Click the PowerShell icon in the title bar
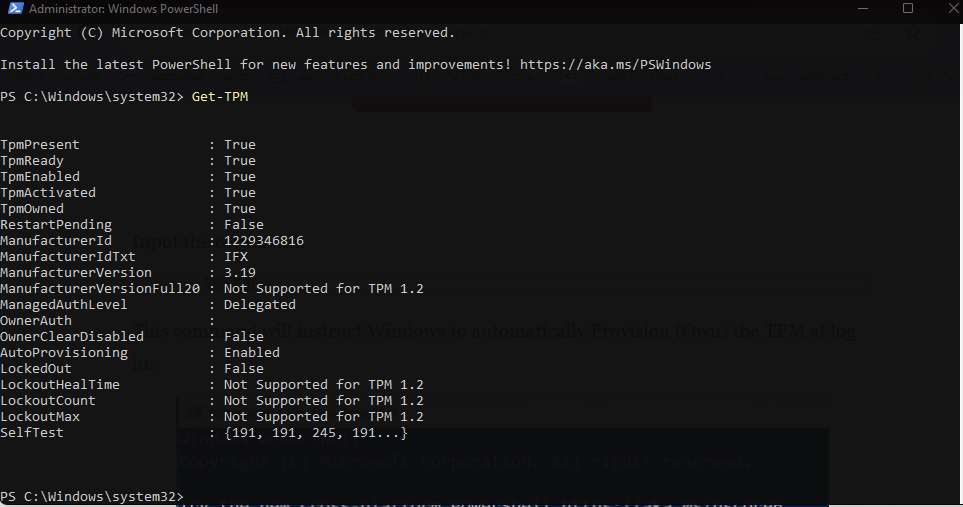This screenshot has width=963, height=507. click(x=15, y=8)
